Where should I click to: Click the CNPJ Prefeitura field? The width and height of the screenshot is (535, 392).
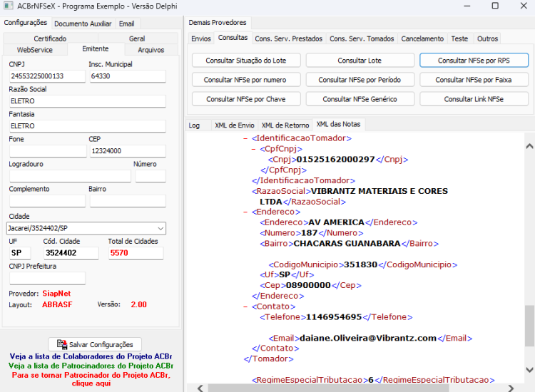coord(47,278)
